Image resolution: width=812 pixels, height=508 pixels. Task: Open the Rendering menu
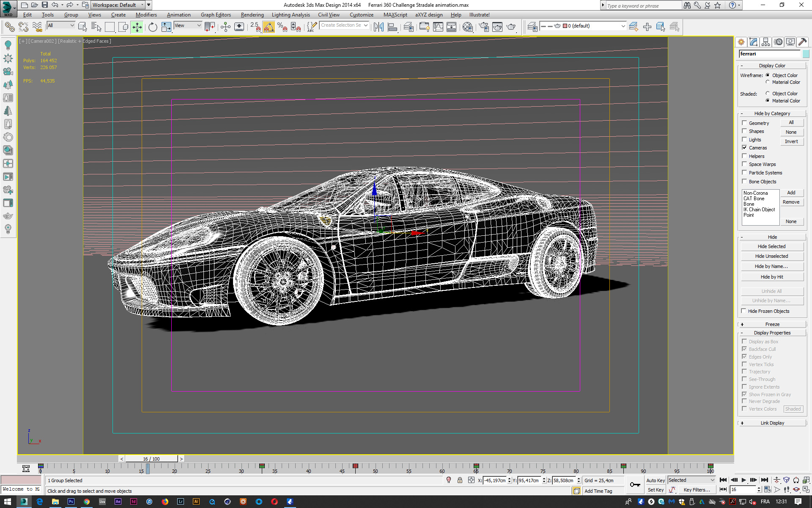(x=252, y=15)
